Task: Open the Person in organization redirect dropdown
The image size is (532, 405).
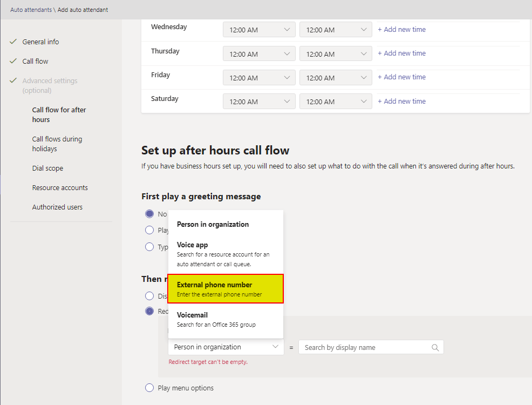Action: tap(226, 347)
